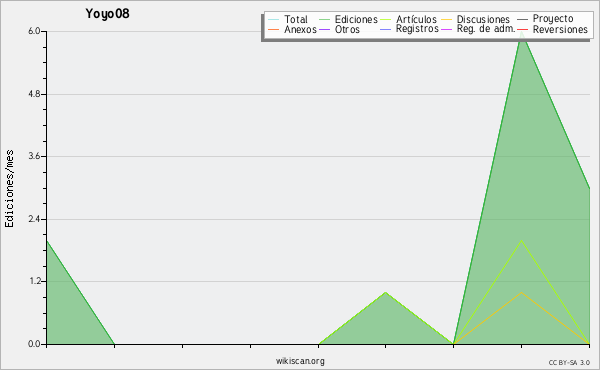Click the Reg. de adm. legend label
Screen dimensions: 600x370
coord(486,29)
